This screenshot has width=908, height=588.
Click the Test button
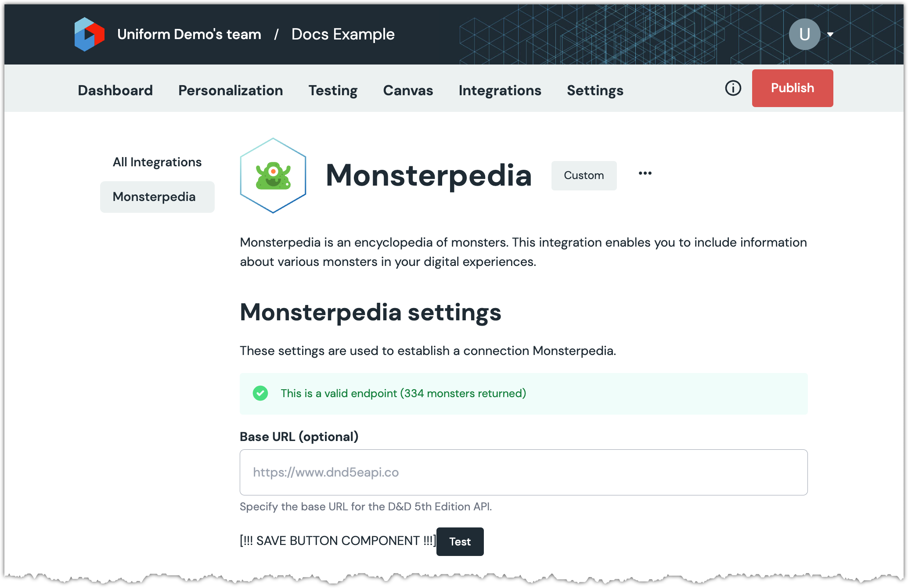click(x=460, y=541)
